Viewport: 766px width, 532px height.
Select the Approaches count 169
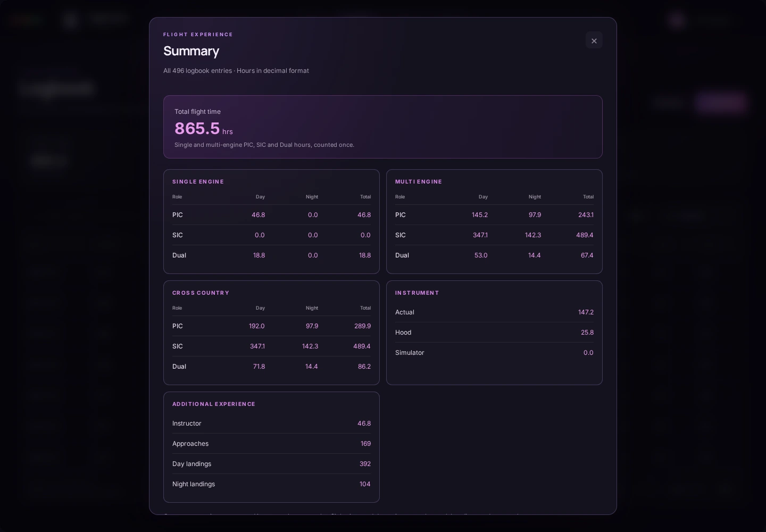(x=365, y=444)
